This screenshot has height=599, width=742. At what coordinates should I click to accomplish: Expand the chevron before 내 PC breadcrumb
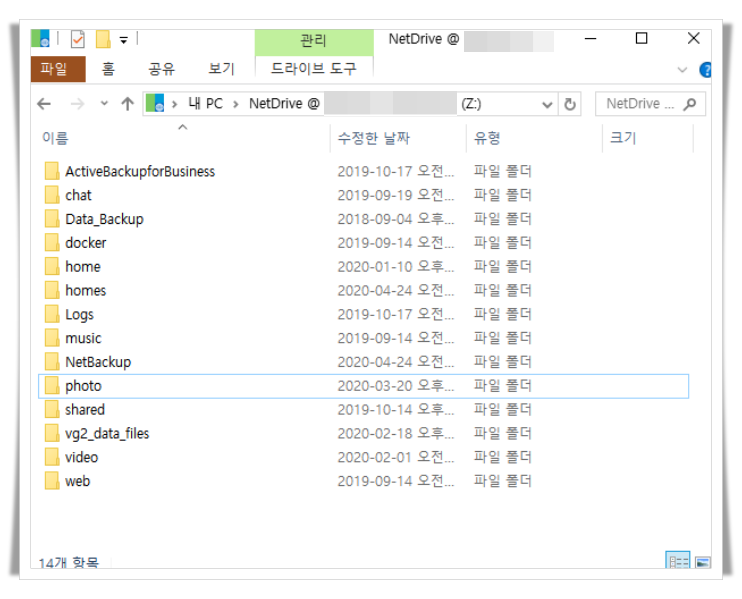(175, 104)
